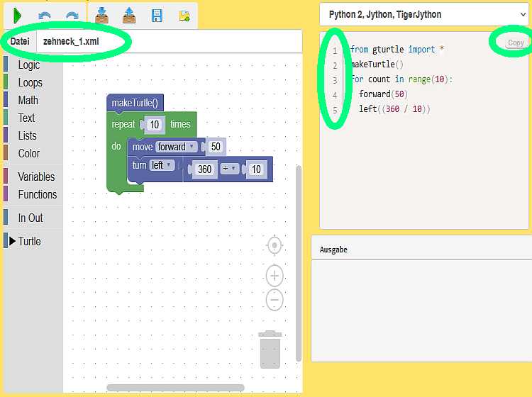Open the Python language selection dropdown
The width and height of the screenshot is (532, 397).
click(x=424, y=14)
